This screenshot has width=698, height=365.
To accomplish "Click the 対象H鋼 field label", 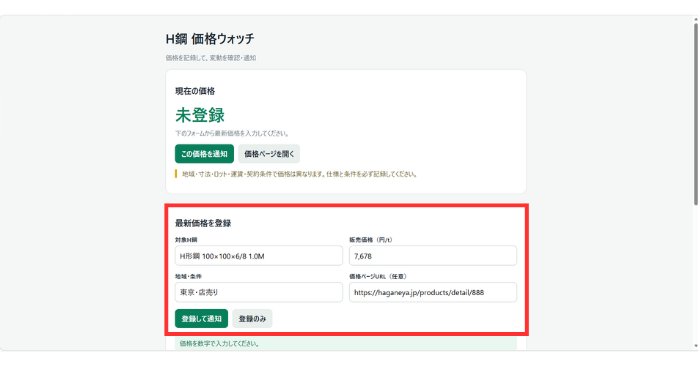I will (186, 239).
